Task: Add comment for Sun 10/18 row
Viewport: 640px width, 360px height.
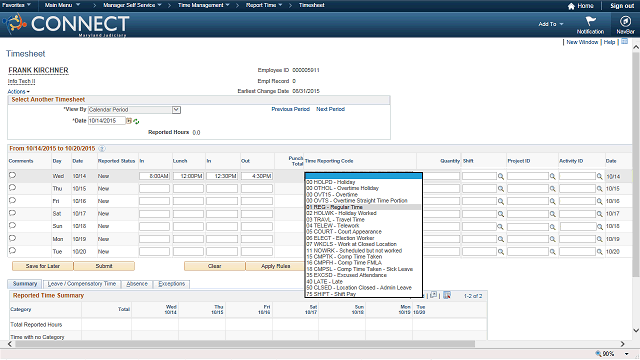Action: pyautogui.click(x=12, y=225)
